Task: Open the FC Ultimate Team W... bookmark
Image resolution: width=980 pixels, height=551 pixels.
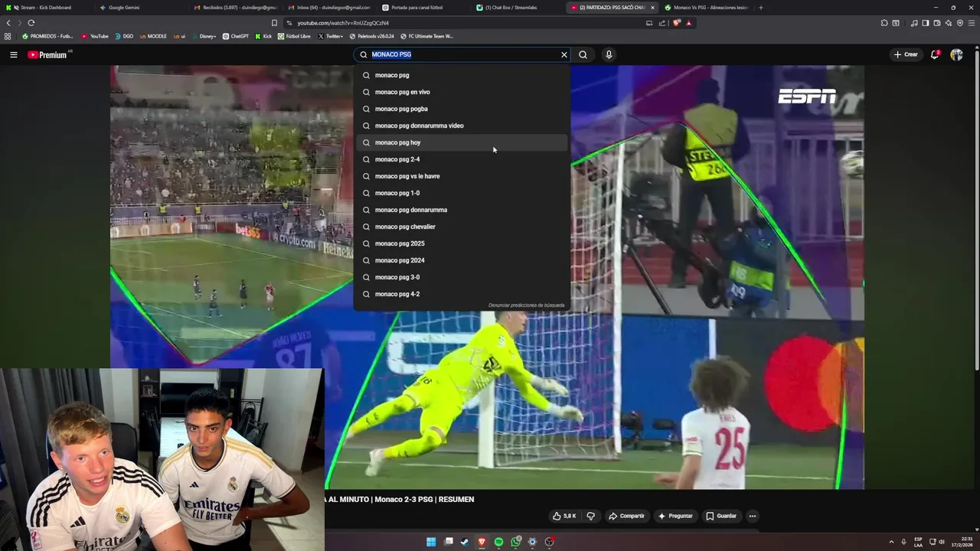Action: click(426, 36)
